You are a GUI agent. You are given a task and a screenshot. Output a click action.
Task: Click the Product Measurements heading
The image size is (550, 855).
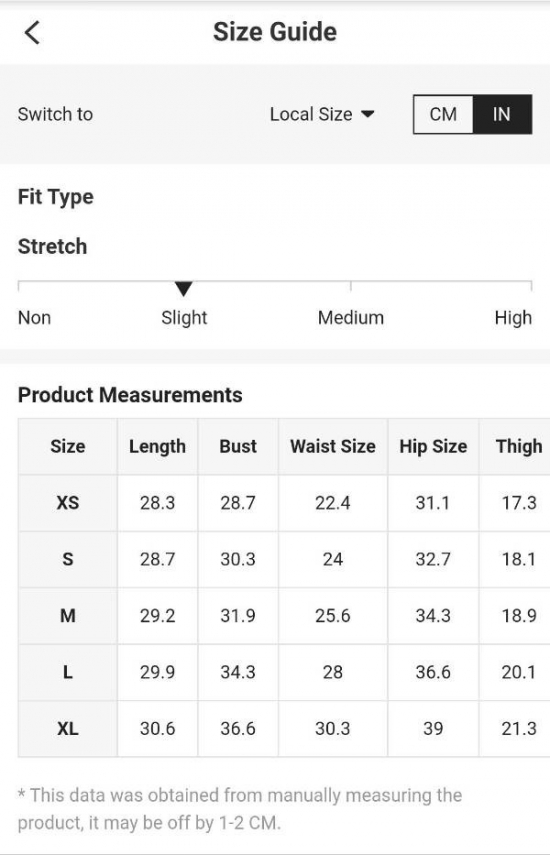(130, 395)
